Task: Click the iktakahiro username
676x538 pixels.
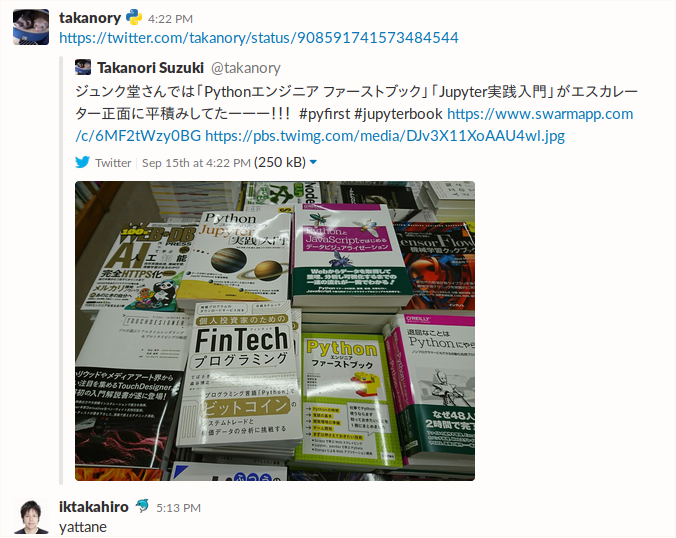Action: 94,507
